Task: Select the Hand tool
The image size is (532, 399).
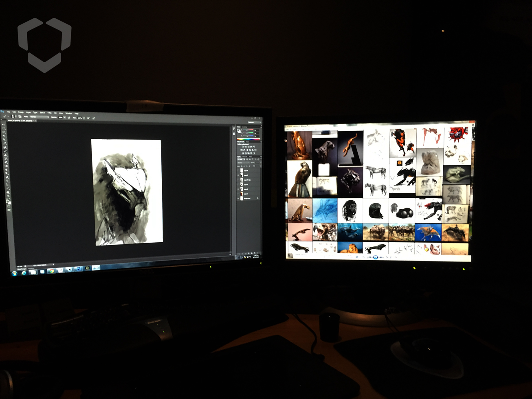Action: coord(8,192)
